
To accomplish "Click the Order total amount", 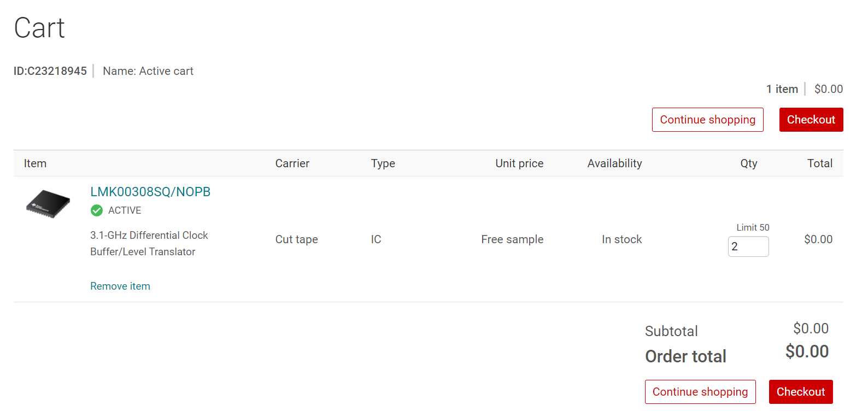I will click(x=807, y=351).
